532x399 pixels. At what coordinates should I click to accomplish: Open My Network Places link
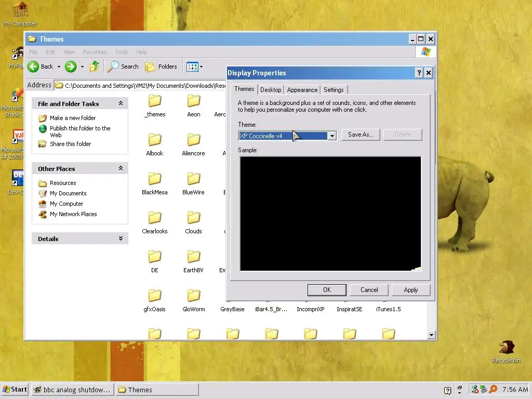[x=73, y=214]
